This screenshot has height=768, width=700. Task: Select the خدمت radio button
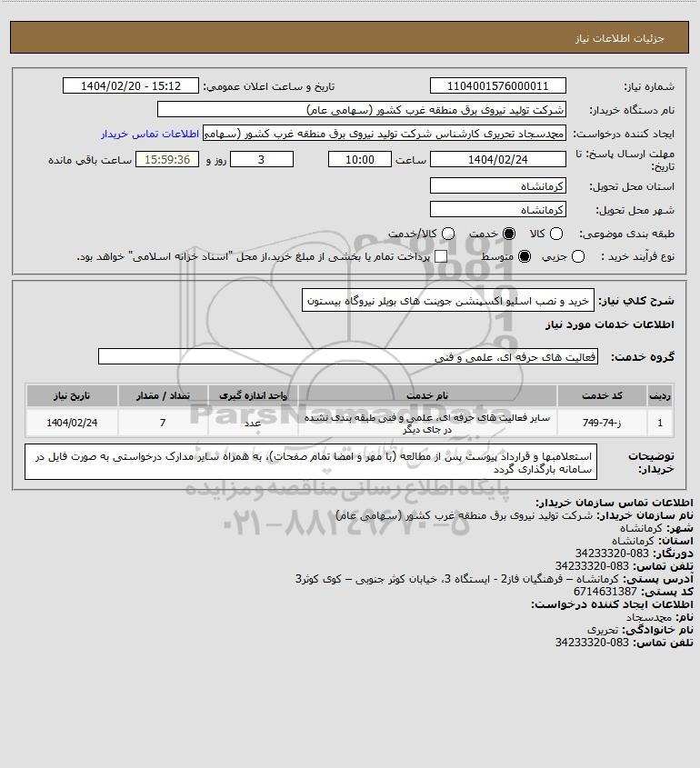(509, 234)
